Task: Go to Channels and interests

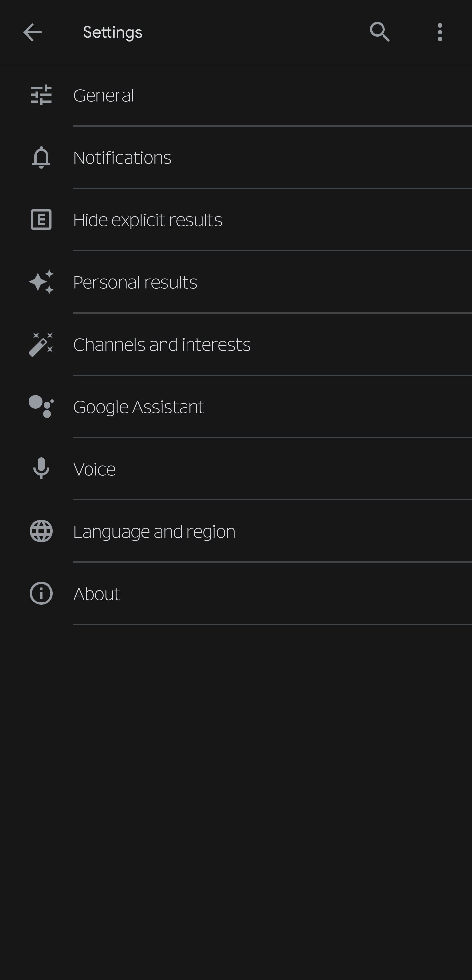Action: click(x=236, y=345)
